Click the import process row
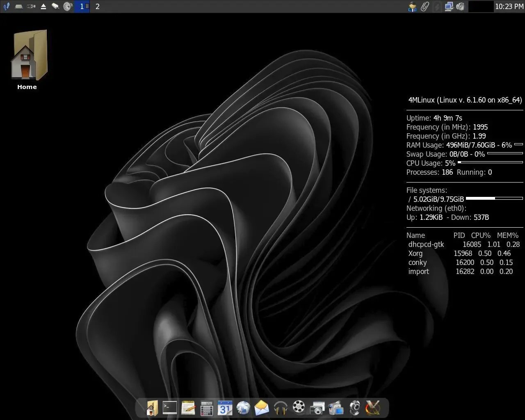 tap(461, 272)
